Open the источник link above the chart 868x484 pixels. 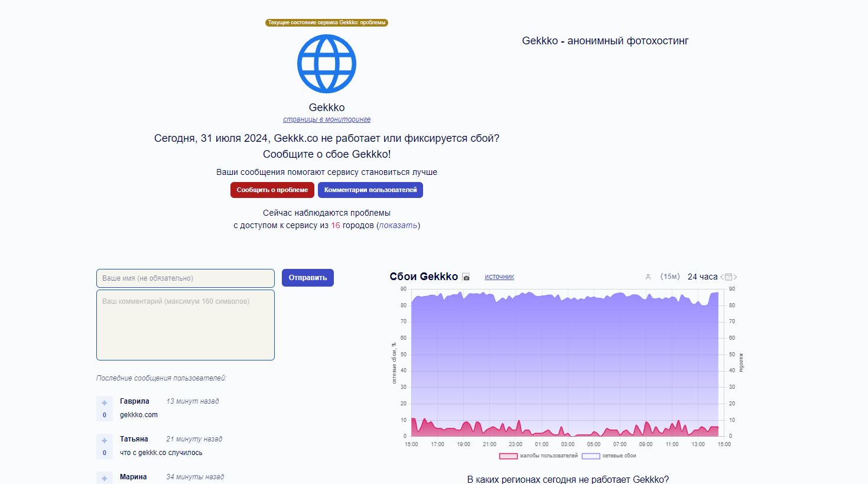(499, 277)
